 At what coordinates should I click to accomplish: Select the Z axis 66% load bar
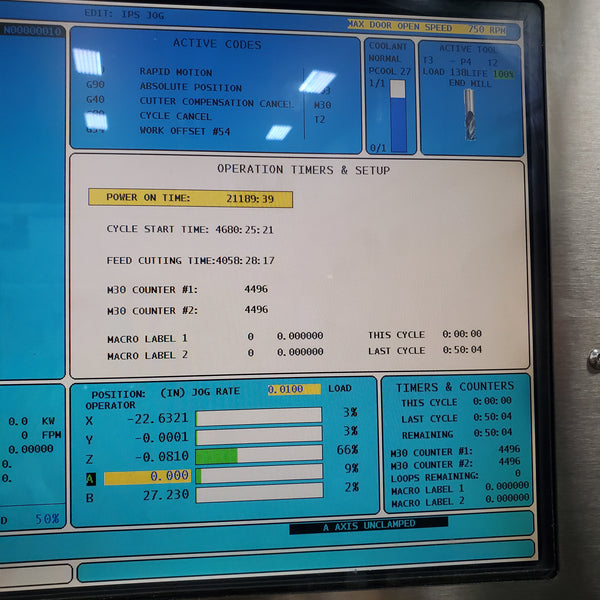(259, 455)
